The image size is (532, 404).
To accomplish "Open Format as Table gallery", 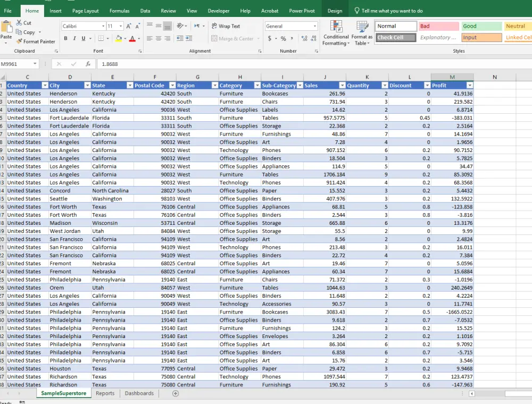I will 362,33.
